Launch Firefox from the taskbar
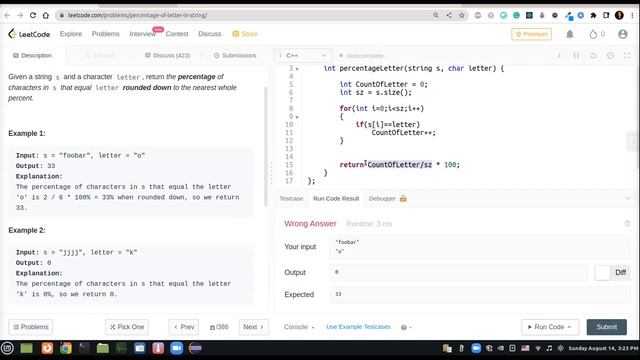Image resolution: width=640 pixels, height=360 pixels. pyautogui.click(x=47, y=348)
